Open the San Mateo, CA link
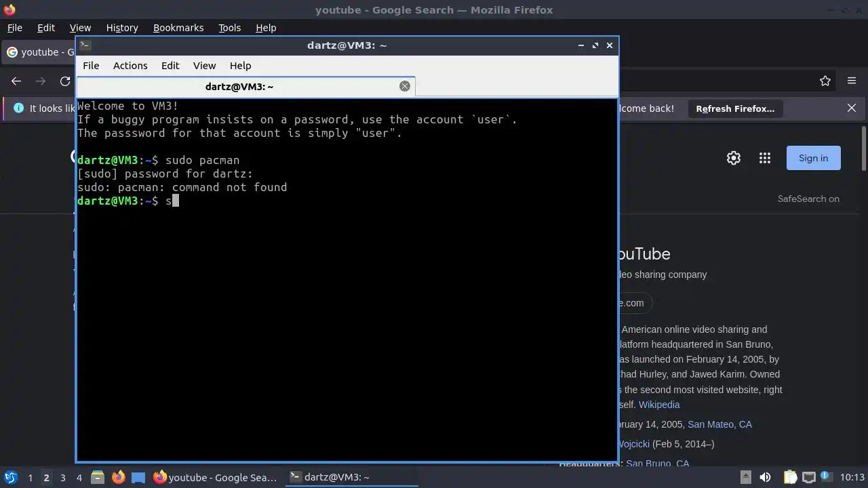The height and width of the screenshot is (488, 868). pyautogui.click(x=719, y=424)
